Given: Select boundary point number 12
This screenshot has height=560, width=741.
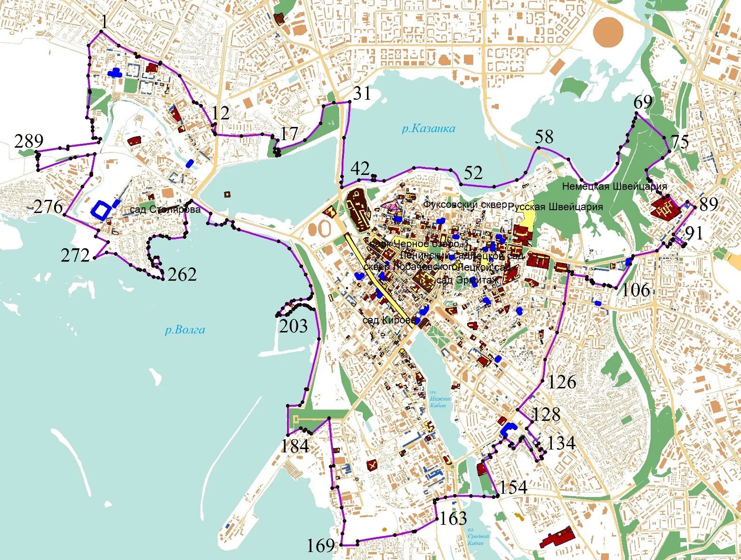Looking at the screenshot, I should click(x=220, y=113).
